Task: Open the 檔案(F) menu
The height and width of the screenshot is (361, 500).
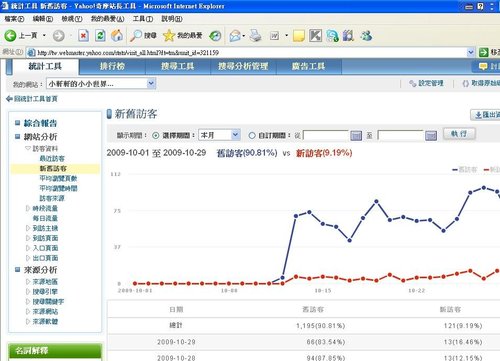Action: 14,19
